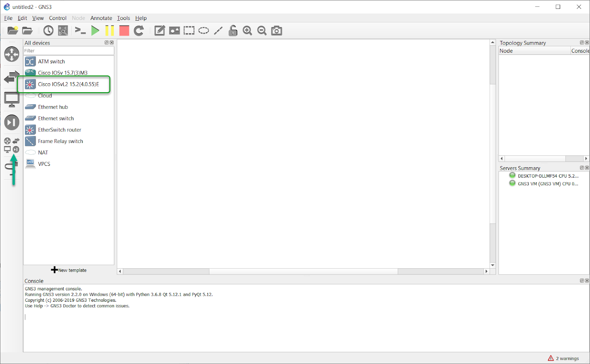
Task: Close the All devices panel
Action: [x=112, y=43]
